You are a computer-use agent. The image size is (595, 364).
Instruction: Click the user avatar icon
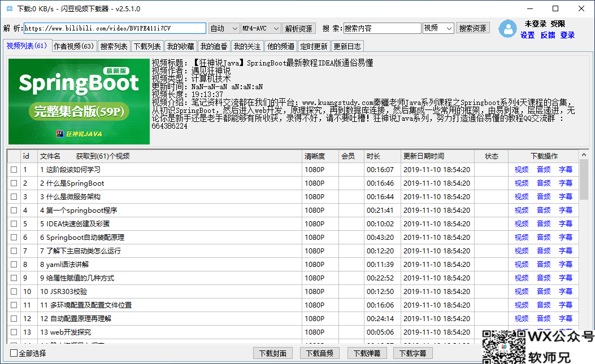(x=507, y=29)
